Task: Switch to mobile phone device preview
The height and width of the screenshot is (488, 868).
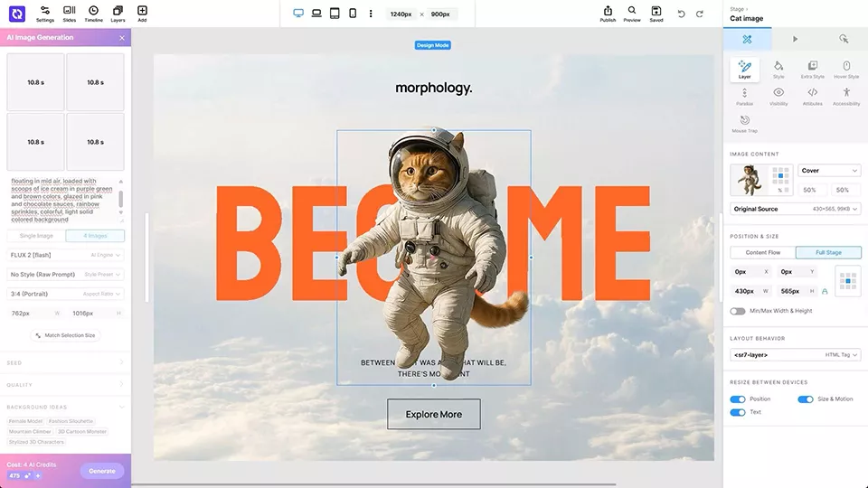Action: point(353,14)
